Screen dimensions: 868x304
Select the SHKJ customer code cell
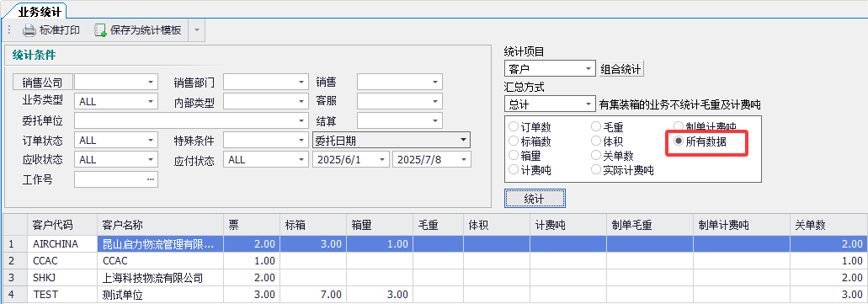[62, 277]
